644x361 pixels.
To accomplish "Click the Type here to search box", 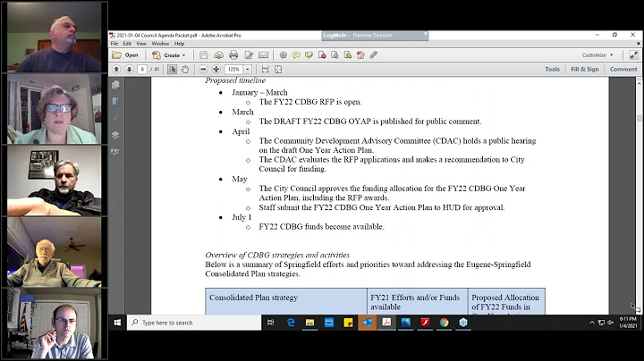I will click(x=194, y=323).
